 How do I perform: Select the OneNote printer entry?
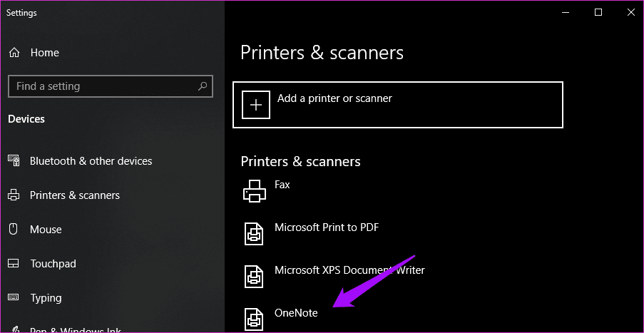point(296,313)
